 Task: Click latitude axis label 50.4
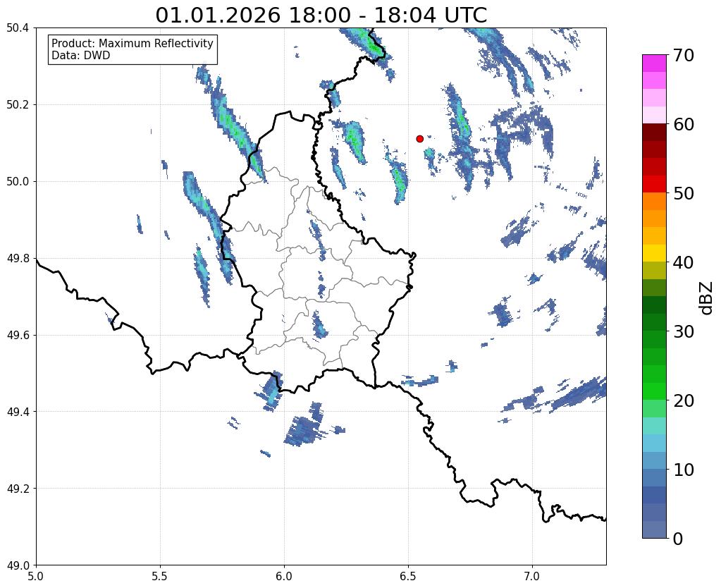18,28
